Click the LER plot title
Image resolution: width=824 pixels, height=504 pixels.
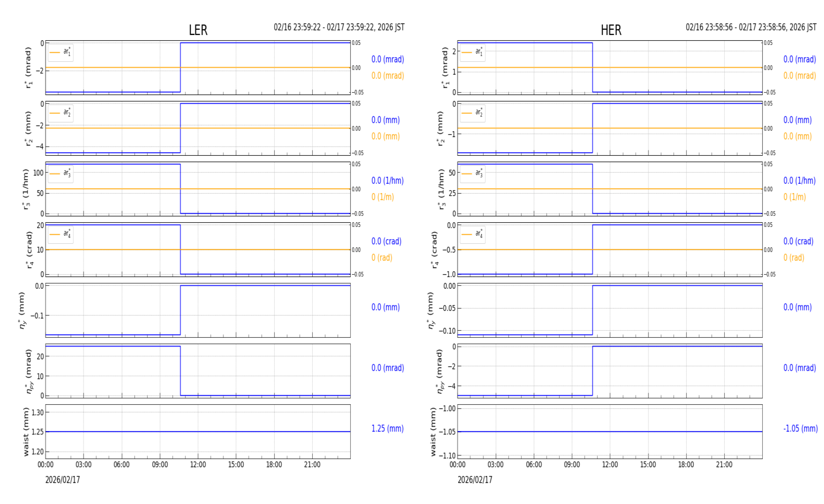coord(198,30)
